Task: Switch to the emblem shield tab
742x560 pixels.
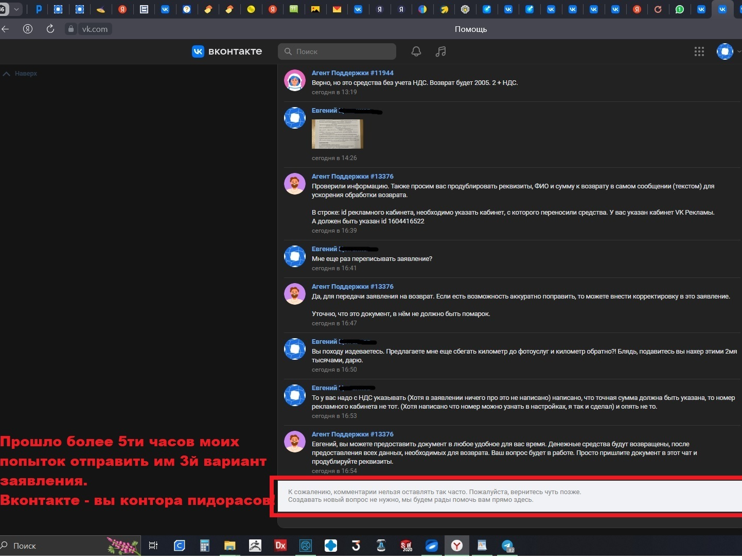Action: point(465,9)
